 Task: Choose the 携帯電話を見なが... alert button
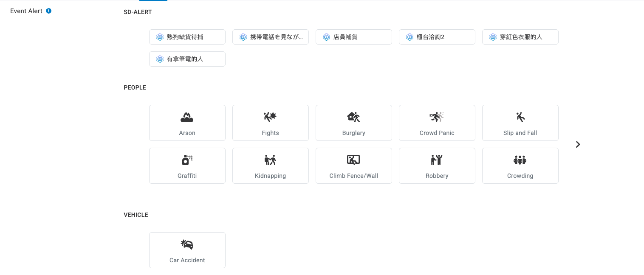270,37
